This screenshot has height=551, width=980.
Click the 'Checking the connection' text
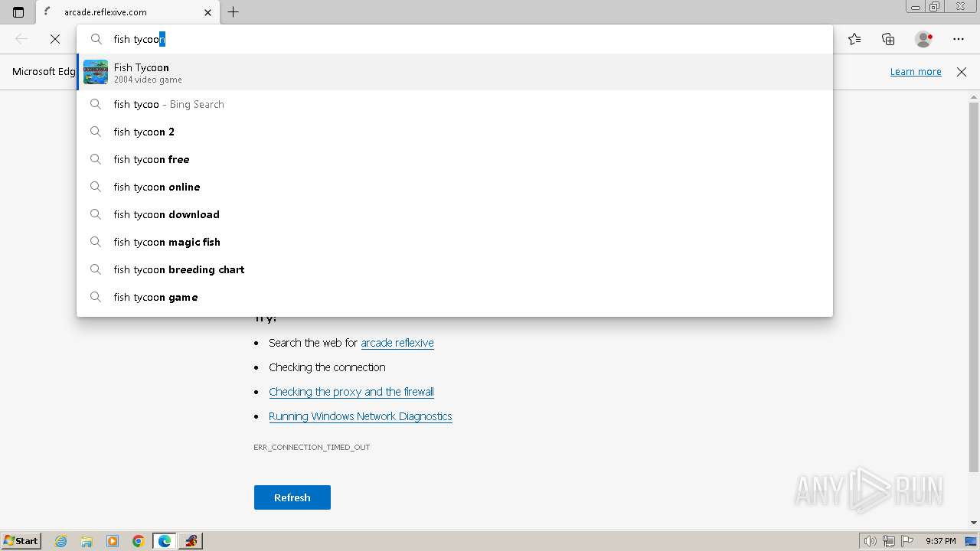(x=327, y=367)
